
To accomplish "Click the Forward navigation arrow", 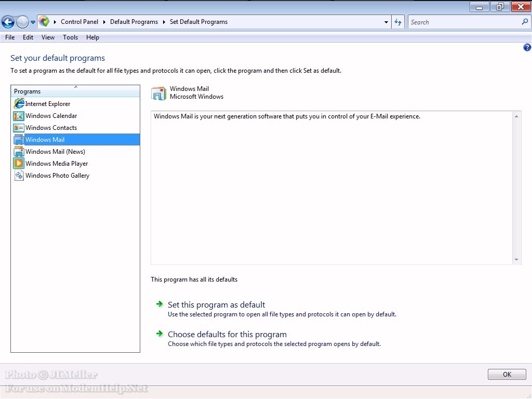I will click(22, 22).
